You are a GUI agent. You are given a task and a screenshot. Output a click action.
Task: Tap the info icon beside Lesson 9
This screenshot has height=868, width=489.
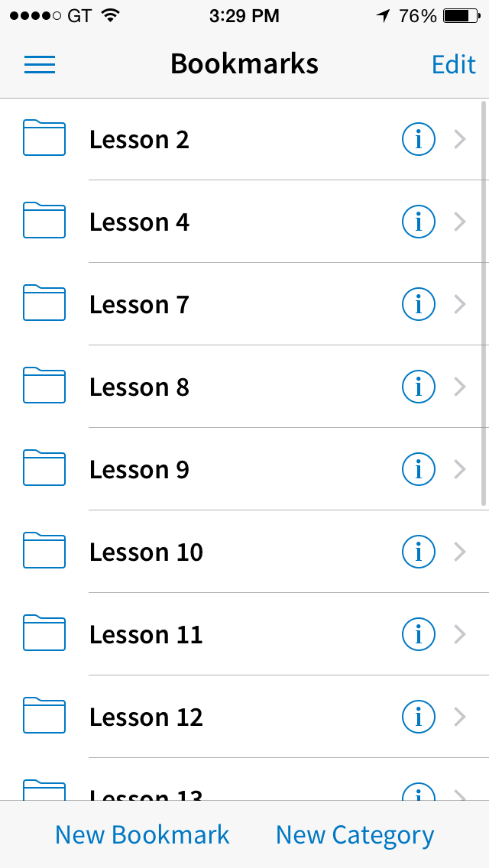(418, 469)
